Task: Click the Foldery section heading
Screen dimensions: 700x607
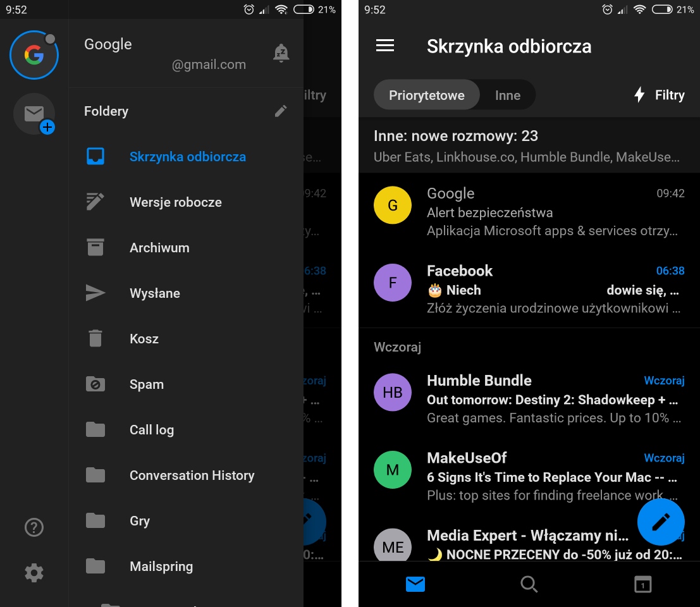Action: pyautogui.click(x=106, y=111)
